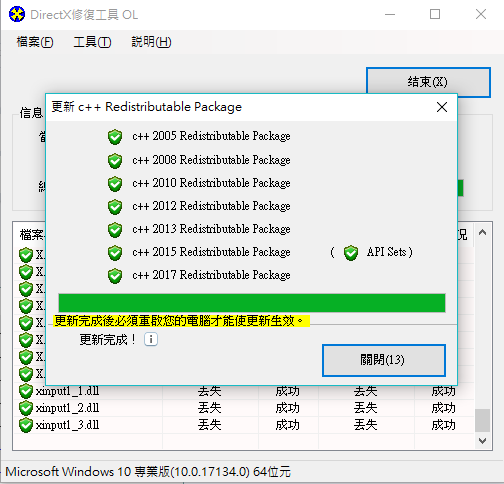Close the Redistributable Package update dialog

click(442, 107)
